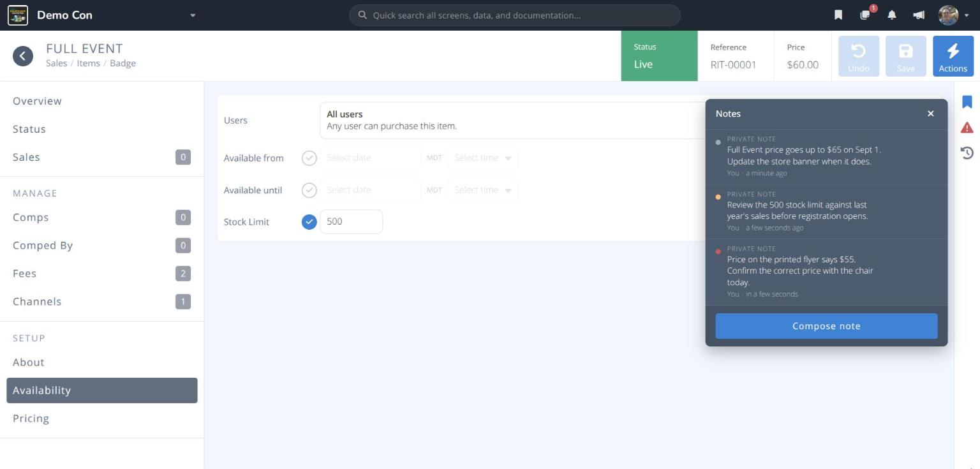Expand the Demo Con event switcher dropdown
The width and height of the screenshot is (980, 469).
(x=193, y=15)
